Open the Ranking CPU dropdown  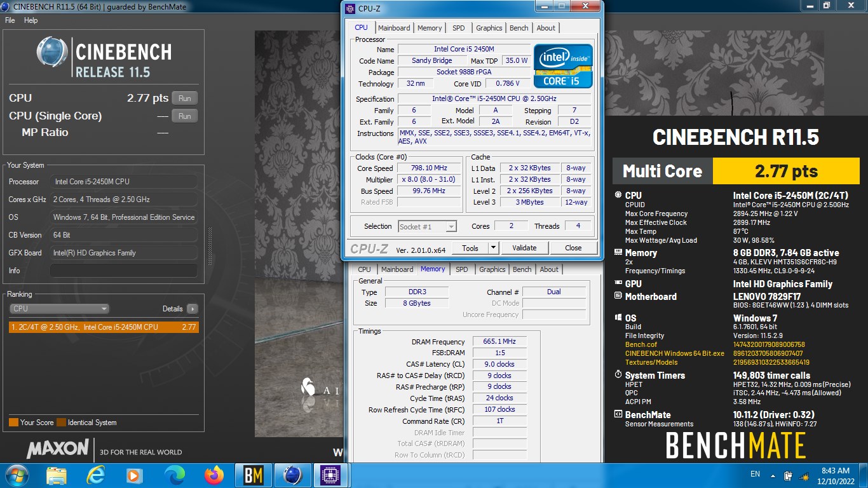60,309
